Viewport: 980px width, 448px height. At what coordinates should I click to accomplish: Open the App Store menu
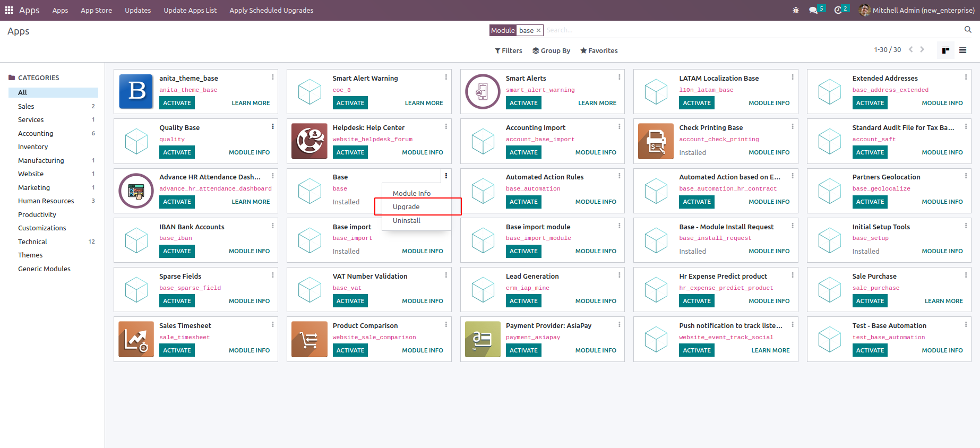tap(97, 10)
